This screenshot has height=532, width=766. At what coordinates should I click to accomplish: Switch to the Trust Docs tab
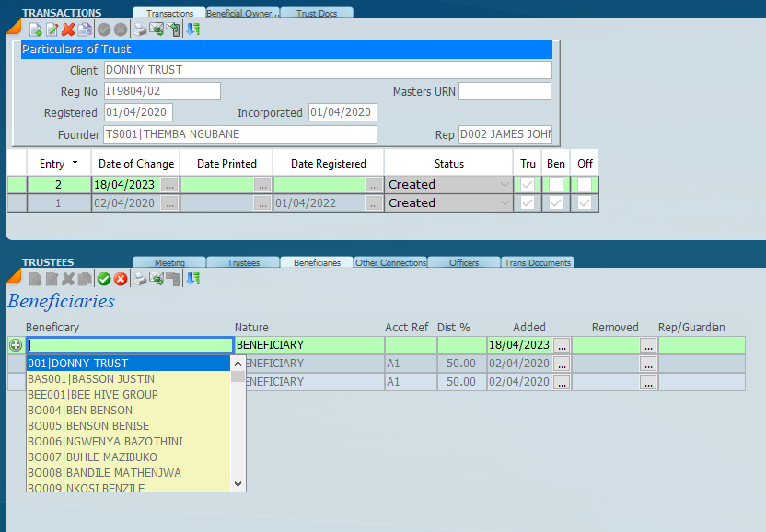tap(316, 13)
